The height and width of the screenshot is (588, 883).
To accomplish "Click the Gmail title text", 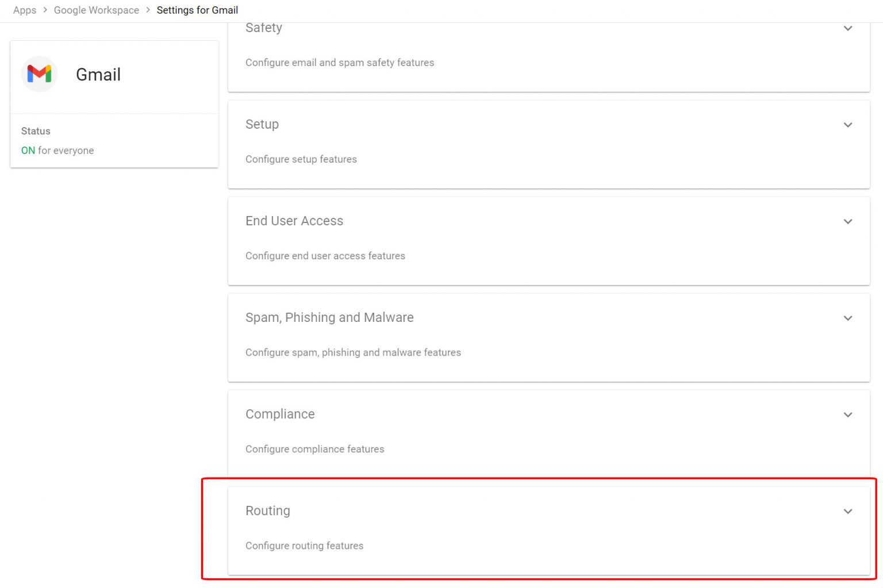I will point(98,75).
